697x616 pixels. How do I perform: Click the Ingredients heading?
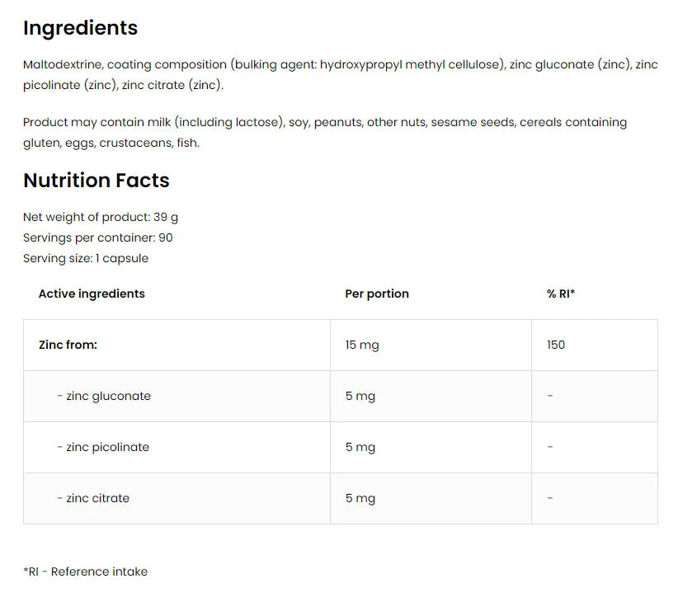tap(80, 28)
